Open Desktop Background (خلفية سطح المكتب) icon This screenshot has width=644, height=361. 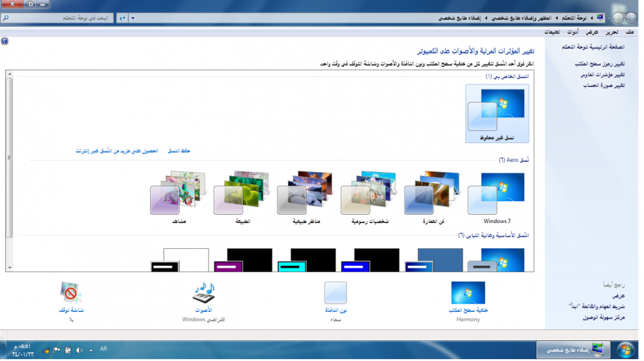pyautogui.click(x=468, y=293)
